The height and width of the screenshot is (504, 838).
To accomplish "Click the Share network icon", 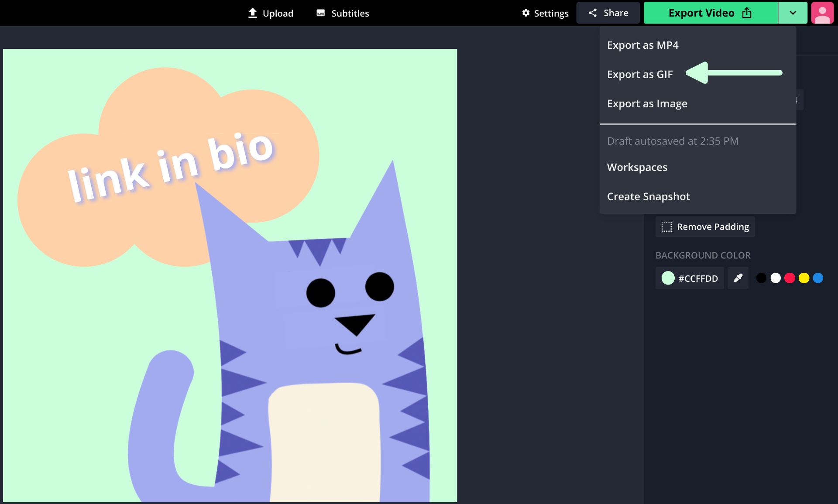I will click(x=592, y=13).
